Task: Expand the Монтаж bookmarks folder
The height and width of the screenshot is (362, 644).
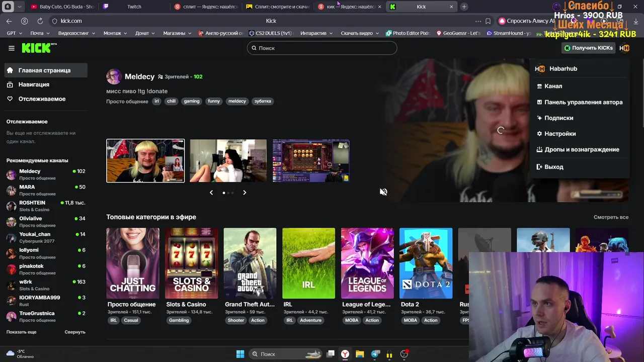Action: pyautogui.click(x=115, y=33)
